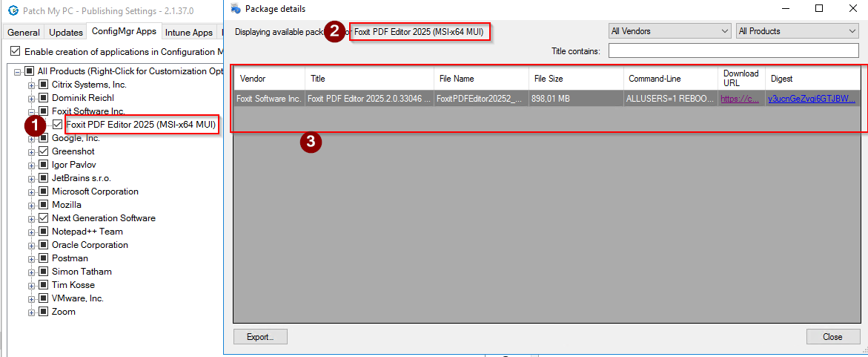Viewport: 868px width, 357px height.
Task: Click the Digest hash link
Action: tap(811, 98)
